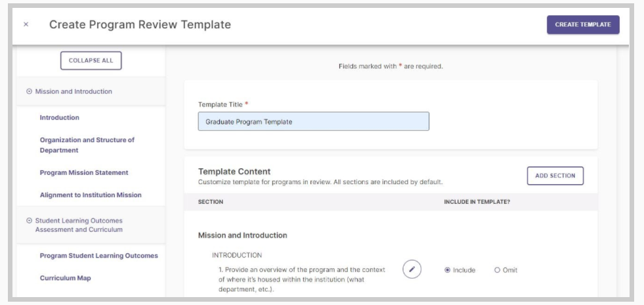Close the template dialog with the X icon
Image resolution: width=644 pixels, height=305 pixels.
tap(26, 25)
